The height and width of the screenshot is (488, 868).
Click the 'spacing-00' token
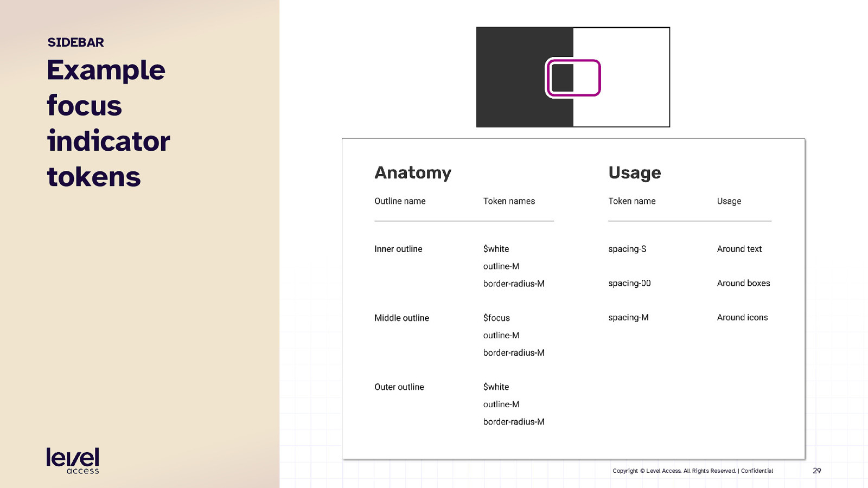click(x=629, y=283)
